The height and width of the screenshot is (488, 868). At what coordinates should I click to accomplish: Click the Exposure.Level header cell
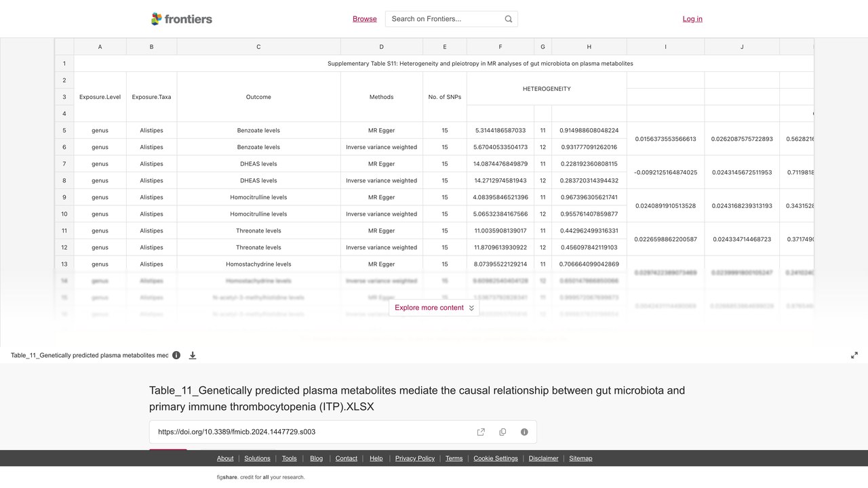coord(100,97)
